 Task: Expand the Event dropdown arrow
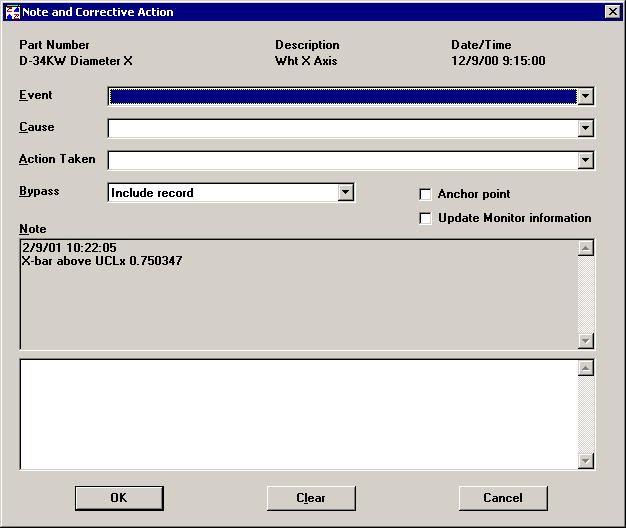(586, 97)
